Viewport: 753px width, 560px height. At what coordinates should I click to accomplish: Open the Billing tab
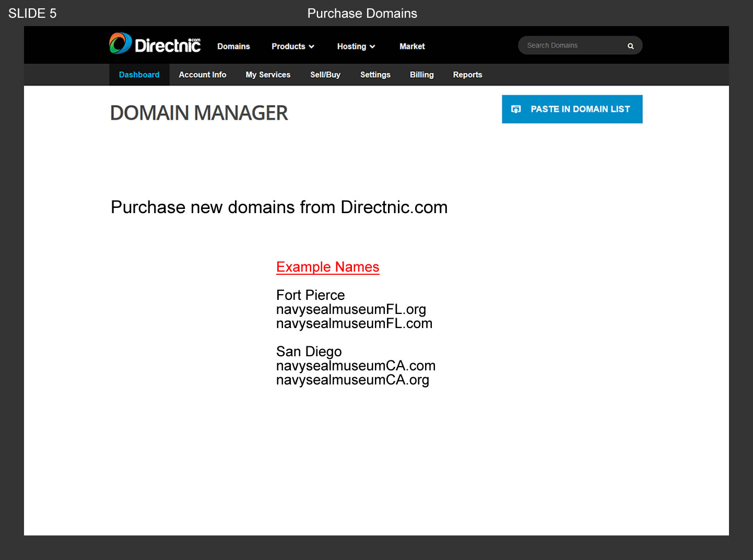point(421,75)
